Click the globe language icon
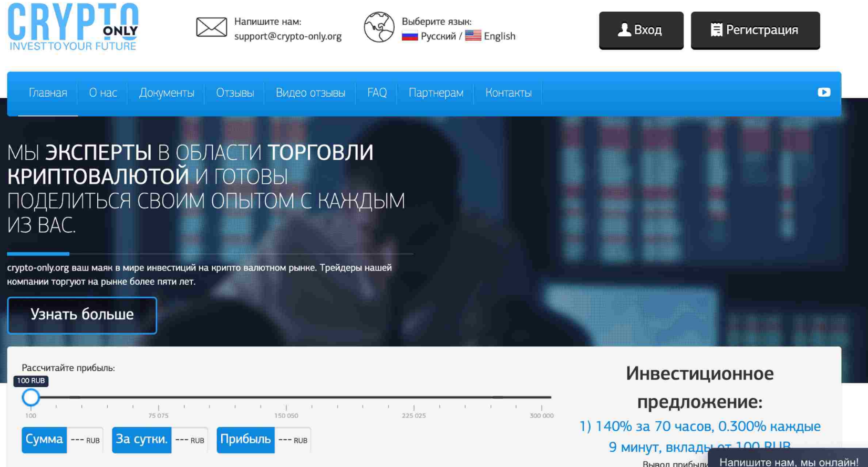The height and width of the screenshot is (467, 868). click(x=379, y=27)
